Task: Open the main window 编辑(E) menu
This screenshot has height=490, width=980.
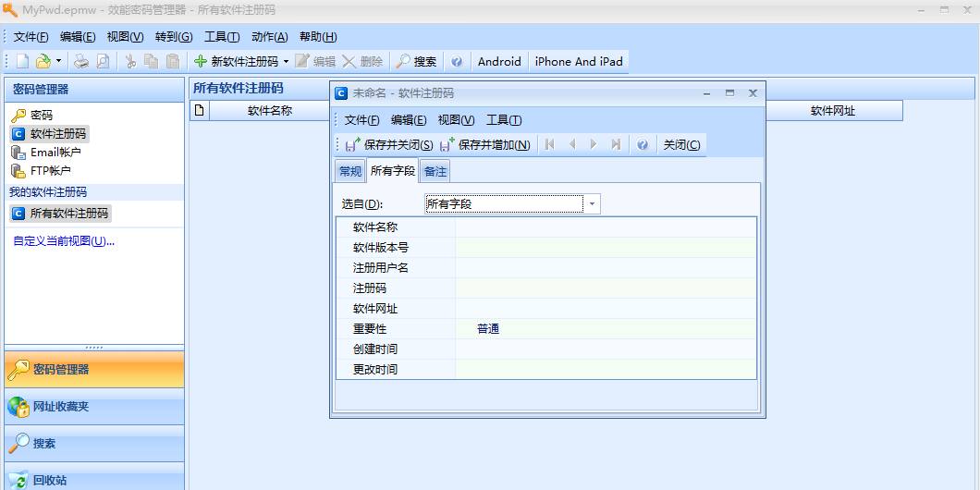Action: [x=79, y=37]
